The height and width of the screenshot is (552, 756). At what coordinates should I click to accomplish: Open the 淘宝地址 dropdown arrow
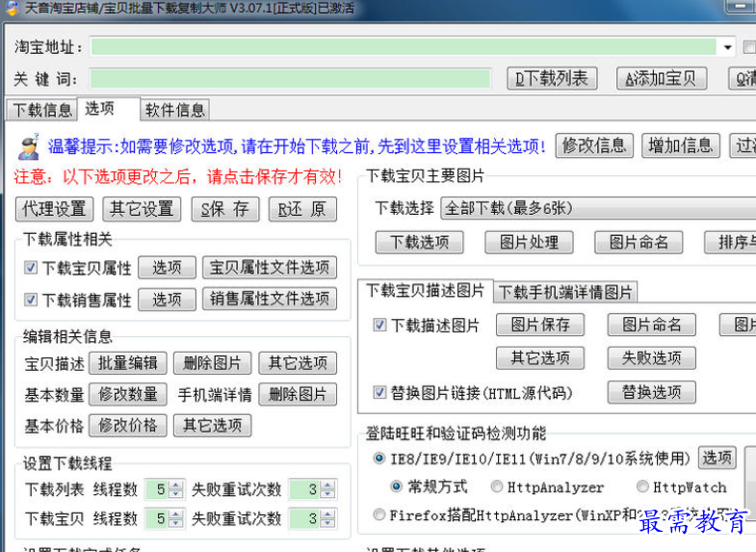point(727,47)
